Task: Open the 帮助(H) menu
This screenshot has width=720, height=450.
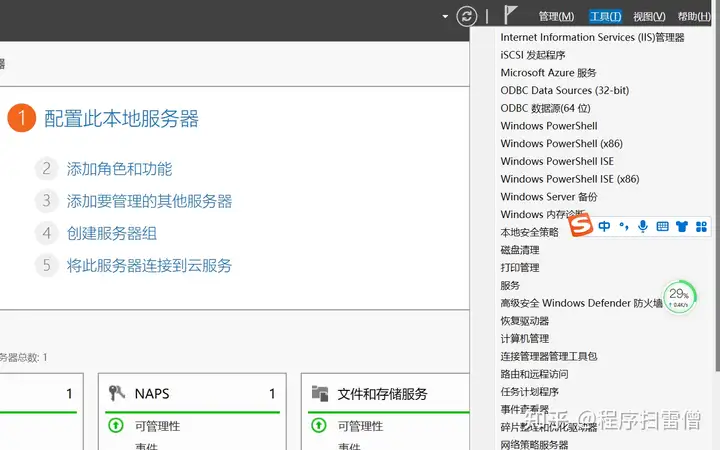Action: 694,17
